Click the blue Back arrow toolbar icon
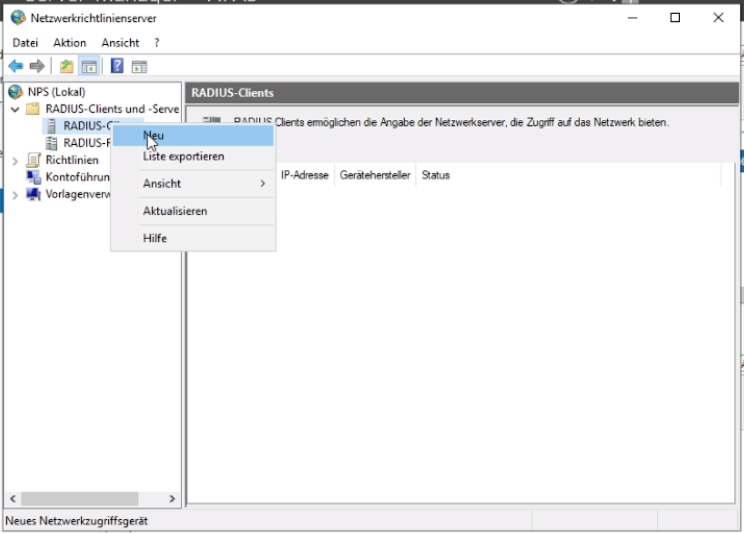The image size is (744, 533). [16, 66]
